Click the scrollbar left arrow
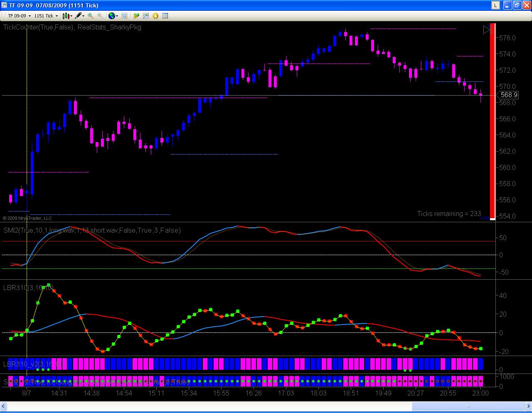 [4, 406]
